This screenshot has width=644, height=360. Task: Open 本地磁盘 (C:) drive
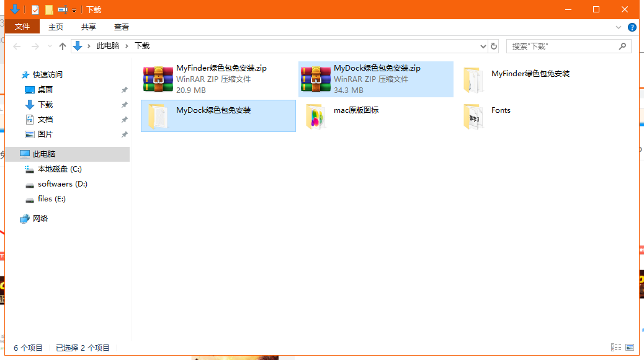(x=60, y=169)
